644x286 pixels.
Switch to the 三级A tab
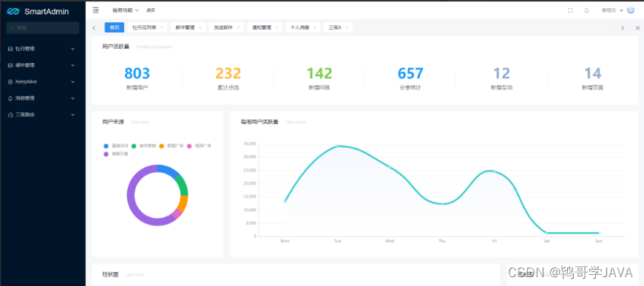click(x=335, y=27)
